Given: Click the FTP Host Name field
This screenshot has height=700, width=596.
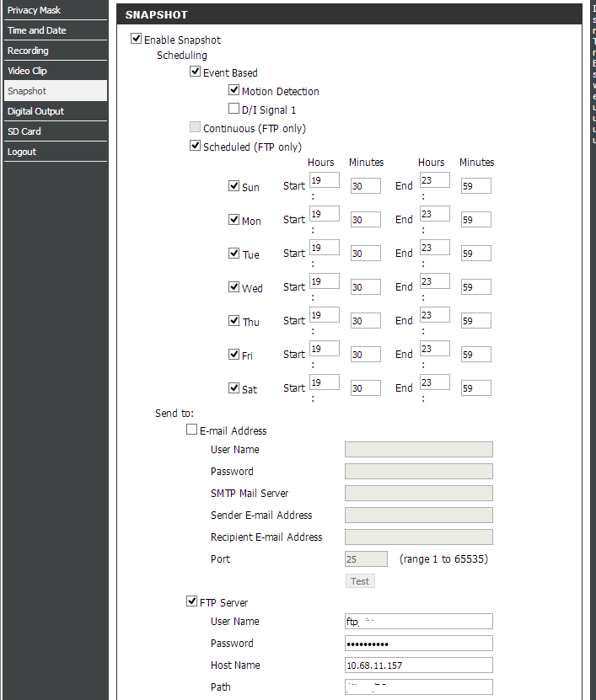Looking at the screenshot, I should [x=418, y=665].
